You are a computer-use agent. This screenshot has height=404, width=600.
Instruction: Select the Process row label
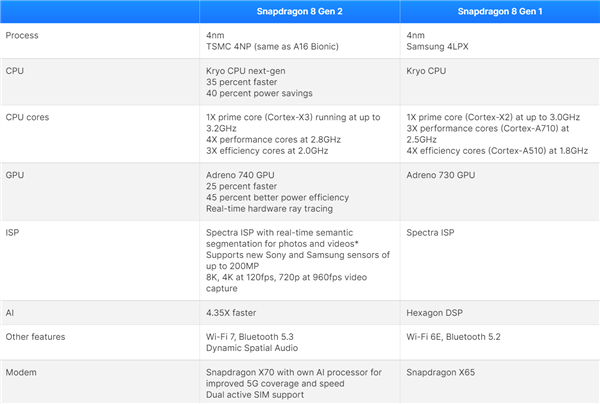click(x=23, y=36)
